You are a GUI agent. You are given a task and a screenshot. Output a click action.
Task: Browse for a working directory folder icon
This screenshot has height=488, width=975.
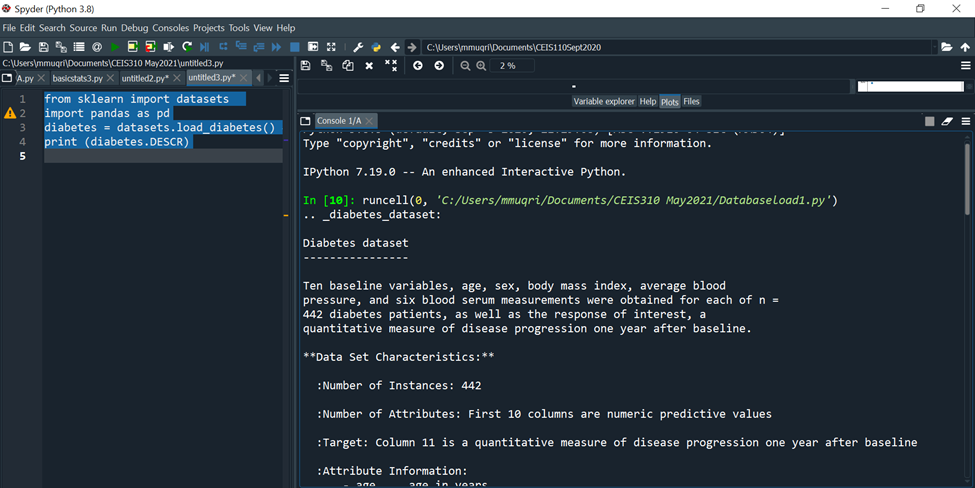(x=946, y=47)
